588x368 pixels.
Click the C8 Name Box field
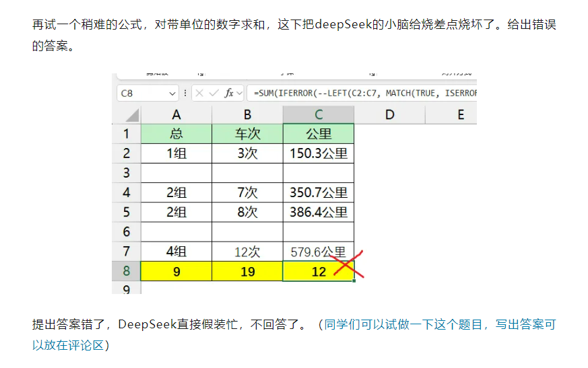click(x=148, y=93)
